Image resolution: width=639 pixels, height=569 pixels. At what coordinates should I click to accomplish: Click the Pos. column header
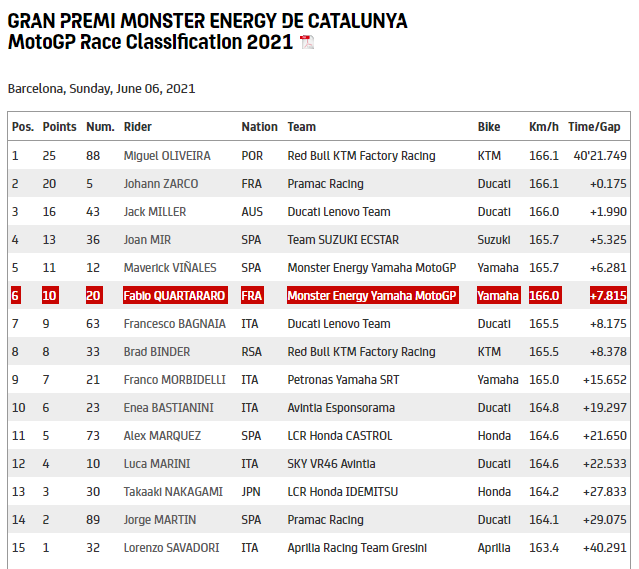click(x=22, y=127)
